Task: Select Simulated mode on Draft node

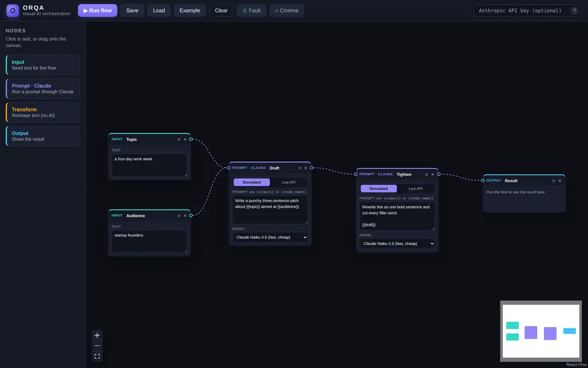Action: point(251,182)
